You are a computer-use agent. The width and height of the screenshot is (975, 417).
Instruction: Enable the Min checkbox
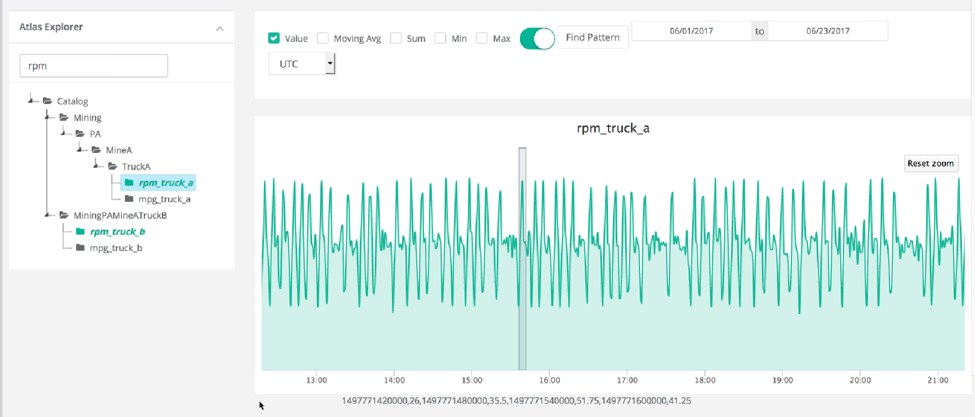[x=440, y=38]
